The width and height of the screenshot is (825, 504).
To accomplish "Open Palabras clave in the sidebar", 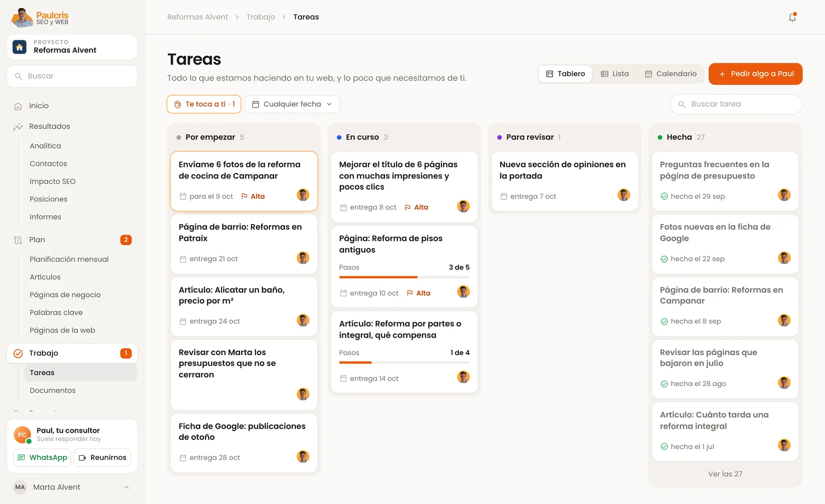I will pyautogui.click(x=56, y=312).
